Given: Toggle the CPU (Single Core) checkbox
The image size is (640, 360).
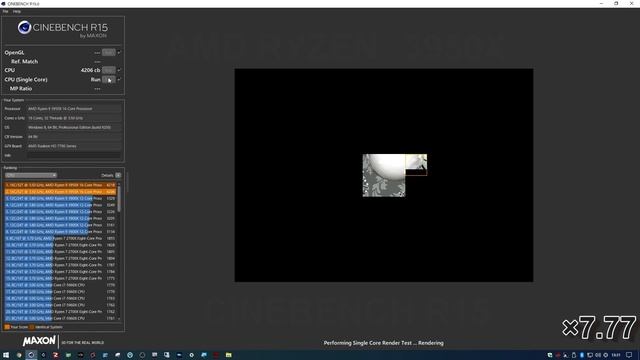Looking at the screenshot, I should (119, 80).
